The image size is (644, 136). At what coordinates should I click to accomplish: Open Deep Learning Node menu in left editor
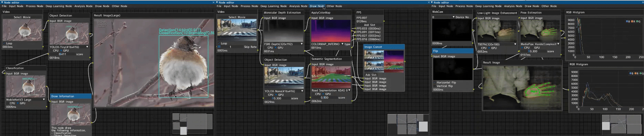tap(59, 6)
